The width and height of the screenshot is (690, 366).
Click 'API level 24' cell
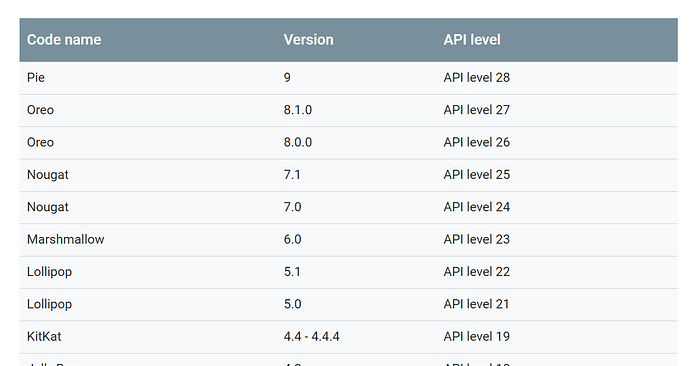pyautogui.click(x=477, y=207)
